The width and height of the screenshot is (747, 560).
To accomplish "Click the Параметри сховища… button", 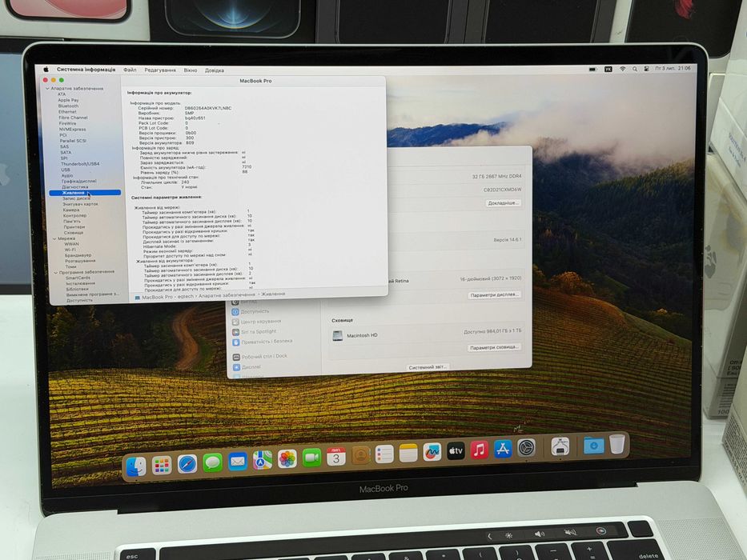I will pos(493,348).
